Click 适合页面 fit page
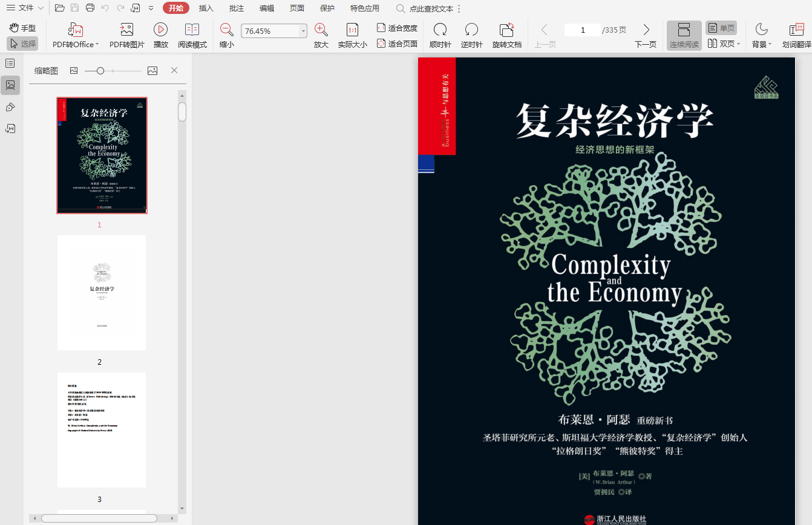Screen dimensions: 812x525 397,44
